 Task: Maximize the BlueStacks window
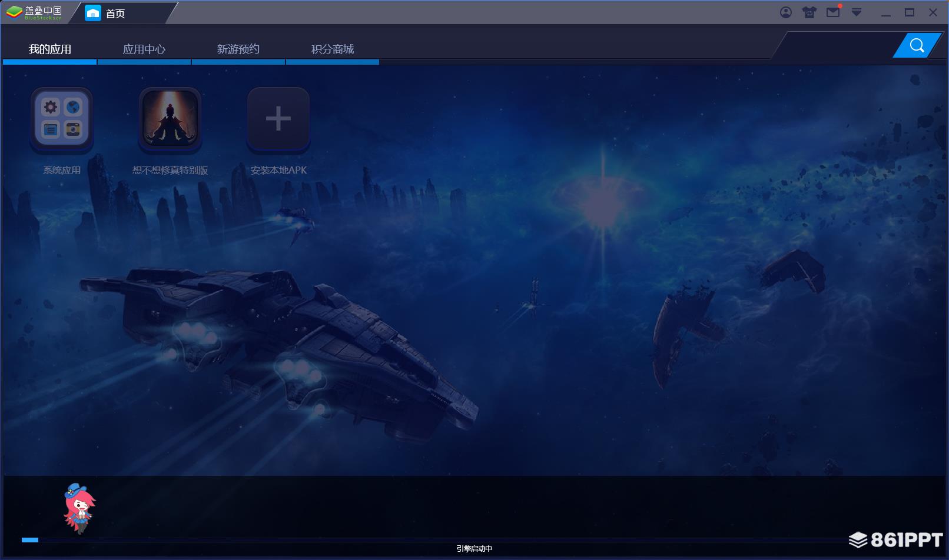pyautogui.click(x=910, y=12)
